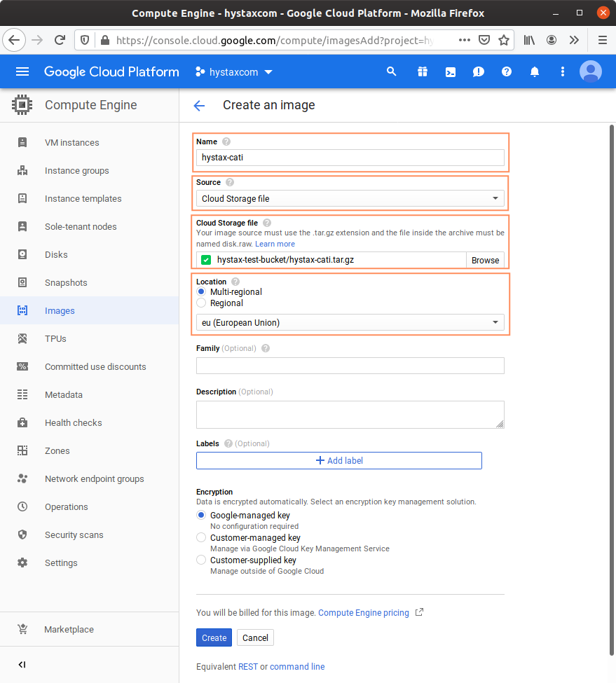The height and width of the screenshot is (683, 616).
Task: Open the hystaxcom project selector
Action: point(234,72)
